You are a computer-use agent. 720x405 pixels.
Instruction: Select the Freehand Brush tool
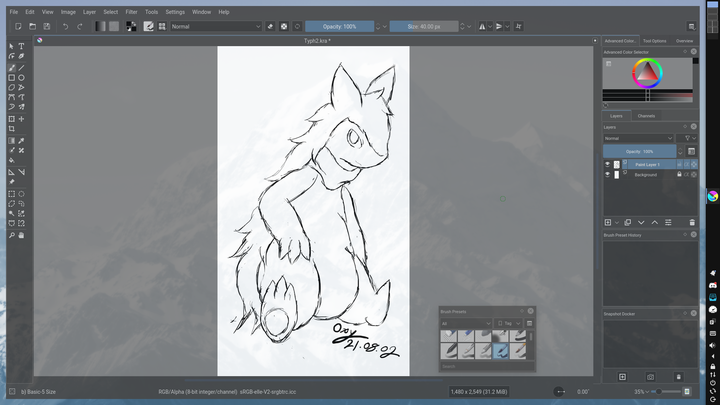[11, 68]
